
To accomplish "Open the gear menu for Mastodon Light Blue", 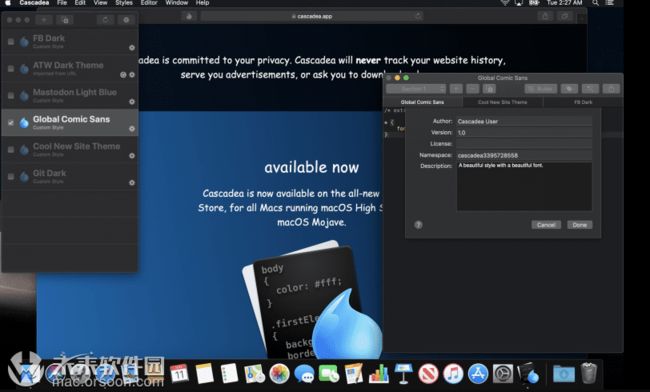I will [132, 102].
